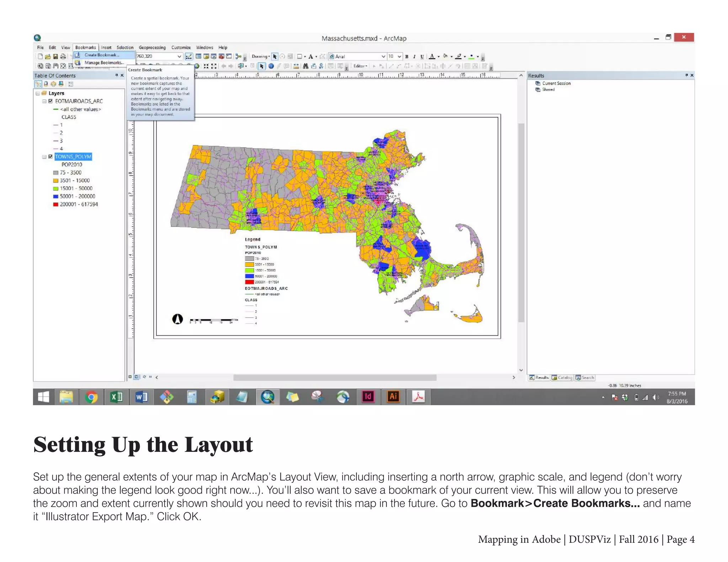Image resolution: width=728 pixels, height=562 pixels.
Task: Click the Print icon
Action: pyautogui.click(x=63, y=56)
